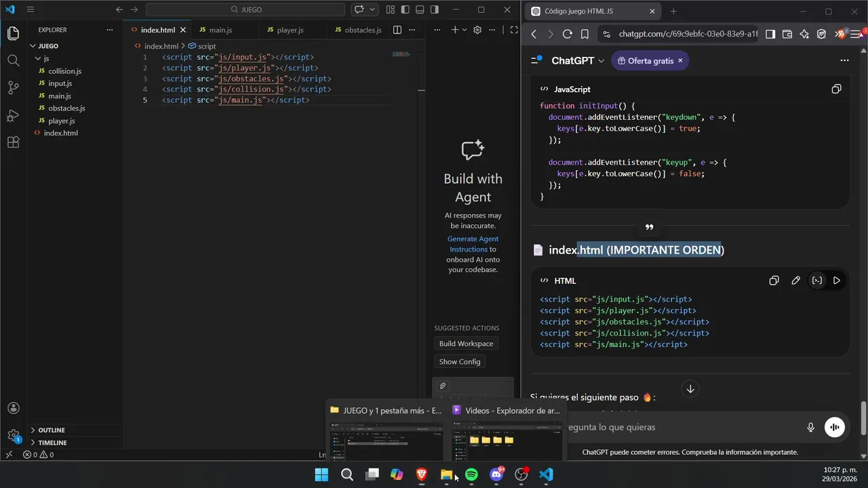The height and width of the screenshot is (488, 868).
Task: Go back in VS Code navigation history
Action: 119,9
